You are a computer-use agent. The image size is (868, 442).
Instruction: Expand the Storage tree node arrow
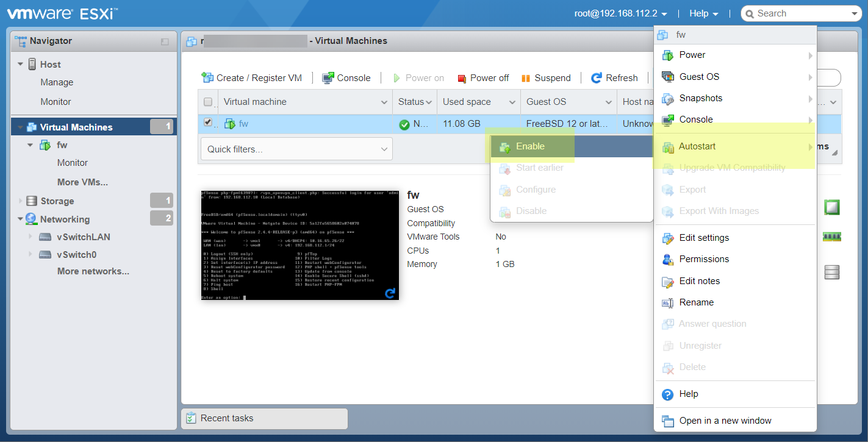tap(21, 201)
